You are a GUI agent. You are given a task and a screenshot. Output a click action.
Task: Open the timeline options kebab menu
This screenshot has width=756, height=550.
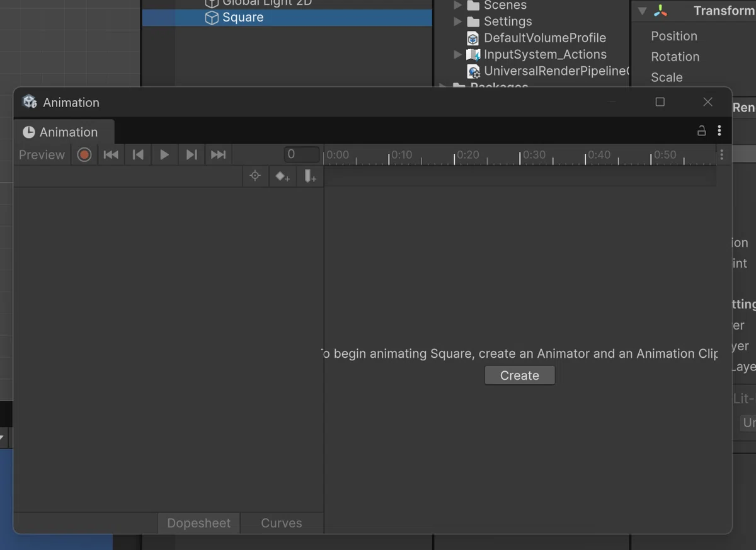721,154
